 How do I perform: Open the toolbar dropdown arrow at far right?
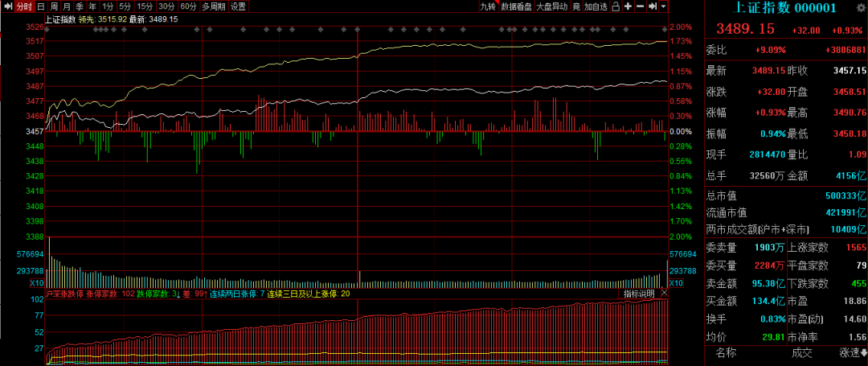[664, 6]
